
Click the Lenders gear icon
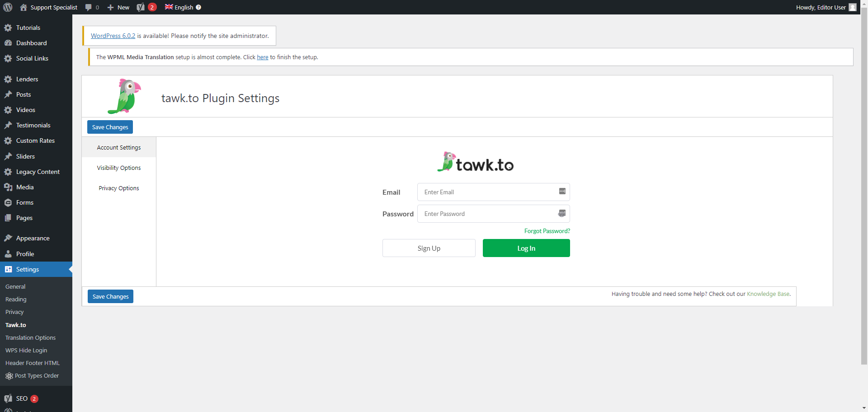point(8,79)
